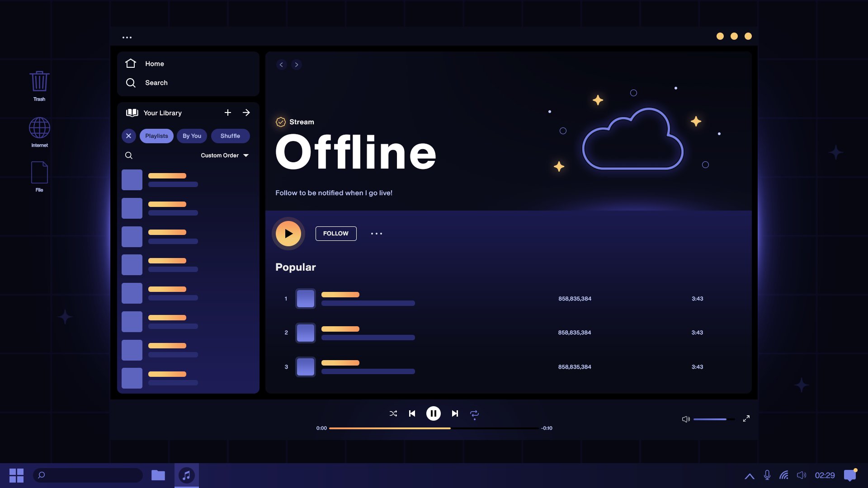868x488 pixels.
Task: Open the taskbar notifications icon
Action: coord(850,475)
